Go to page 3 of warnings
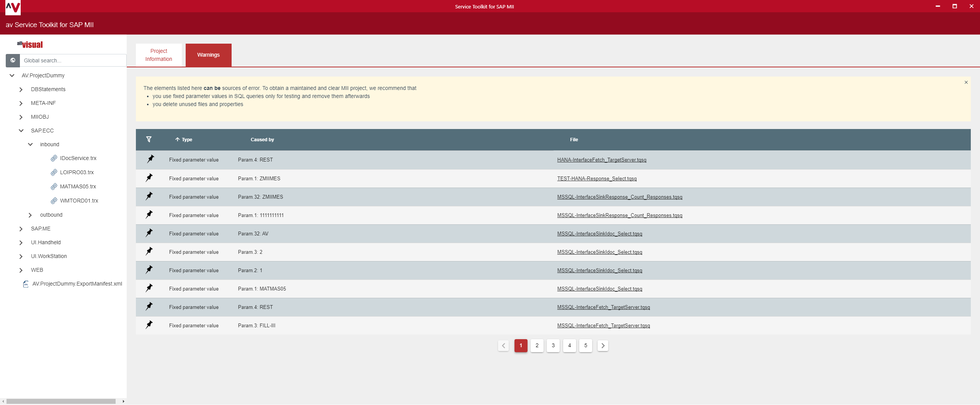 (x=553, y=346)
